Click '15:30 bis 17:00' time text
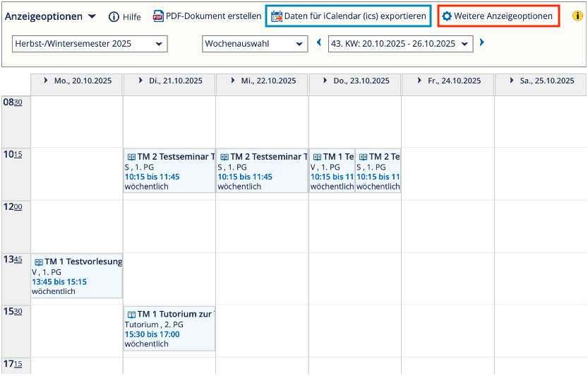Screen dimensions: 588x376 (152, 334)
